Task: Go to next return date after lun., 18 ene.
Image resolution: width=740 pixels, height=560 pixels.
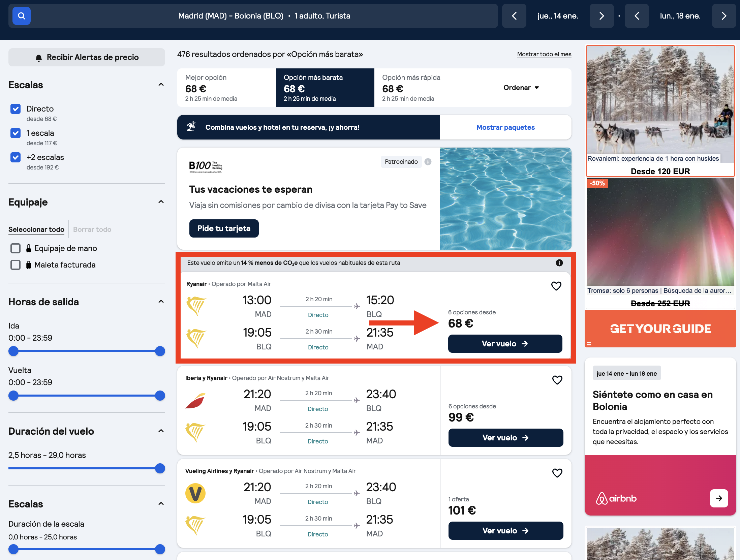Action: coord(724,16)
